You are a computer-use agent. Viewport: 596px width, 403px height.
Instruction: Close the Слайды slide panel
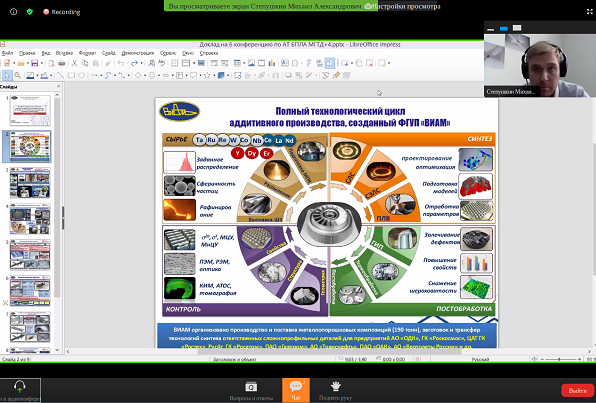tap(58, 87)
